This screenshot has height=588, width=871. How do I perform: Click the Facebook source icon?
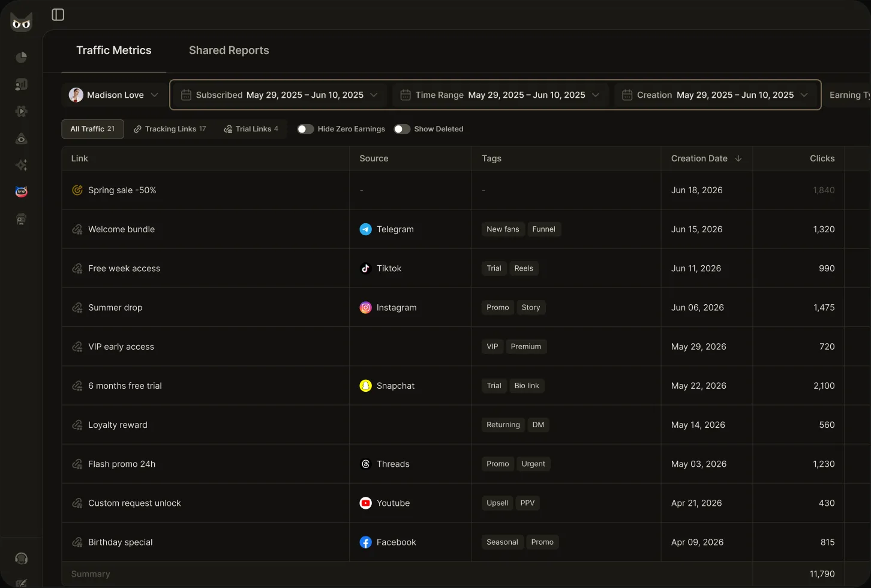[365, 542]
